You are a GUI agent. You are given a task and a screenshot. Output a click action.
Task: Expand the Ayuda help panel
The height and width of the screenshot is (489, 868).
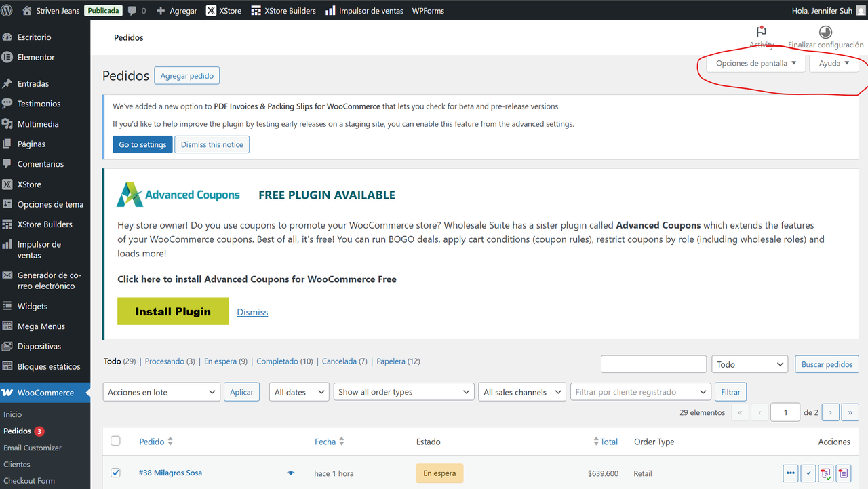834,63
